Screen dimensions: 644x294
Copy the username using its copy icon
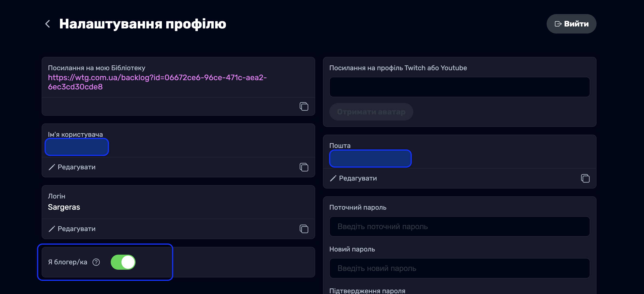tap(304, 167)
